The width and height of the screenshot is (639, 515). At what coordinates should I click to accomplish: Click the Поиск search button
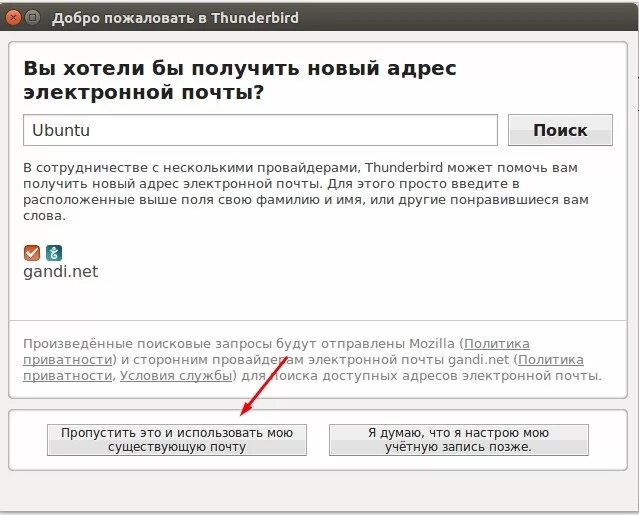tap(560, 130)
